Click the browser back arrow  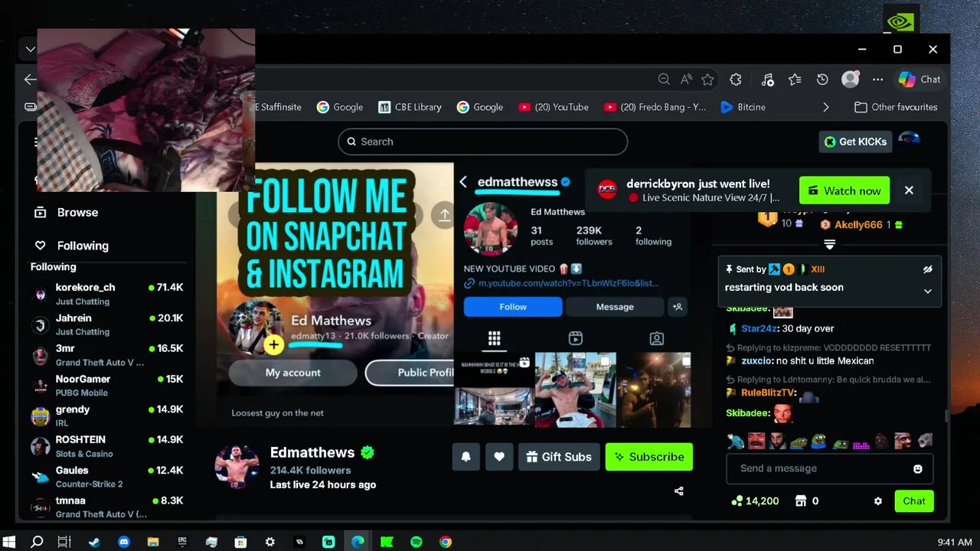[x=30, y=80]
